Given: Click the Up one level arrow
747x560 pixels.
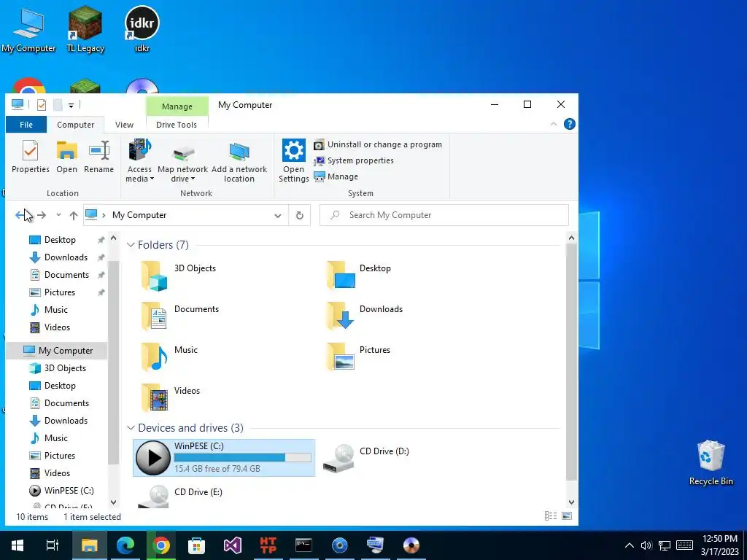Looking at the screenshot, I should pyautogui.click(x=74, y=215).
